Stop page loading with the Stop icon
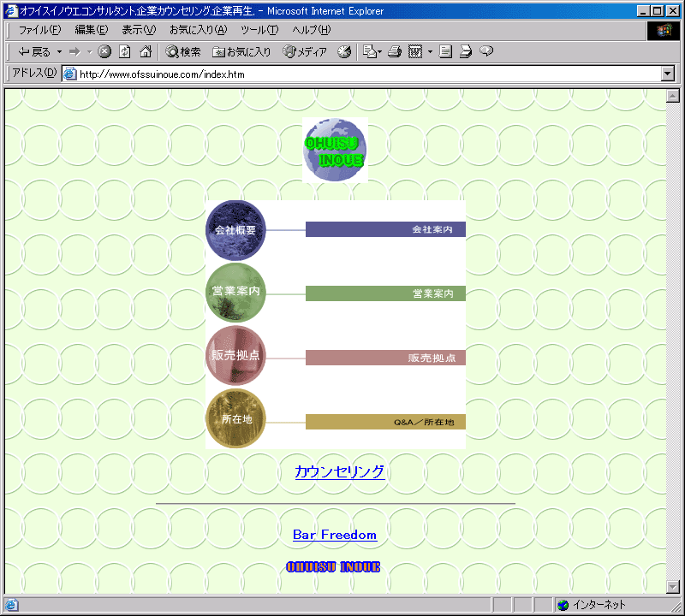Viewport: 685px width, 616px height. [104, 51]
